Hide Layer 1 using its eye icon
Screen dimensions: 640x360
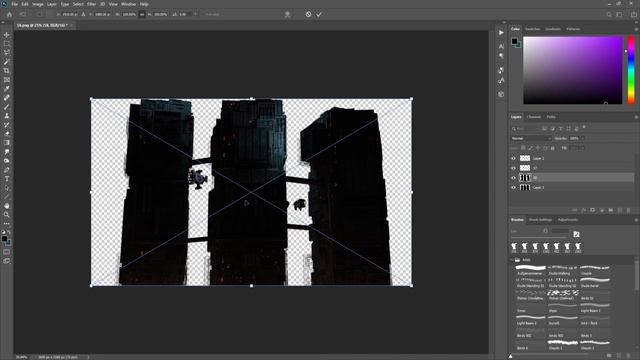point(513,188)
